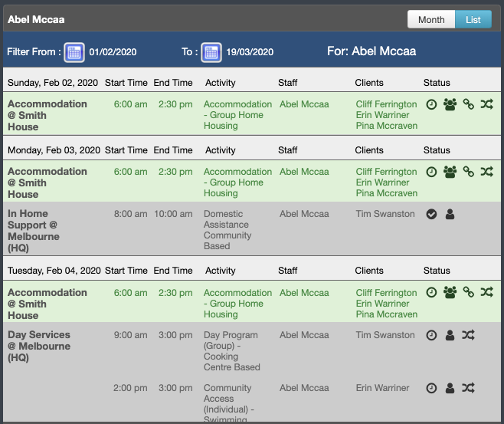Image resolution: width=504 pixels, height=424 pixels.
Task: Click the chain link icon on Monday Accommodation shift
Action: click(x=468, y=172)
